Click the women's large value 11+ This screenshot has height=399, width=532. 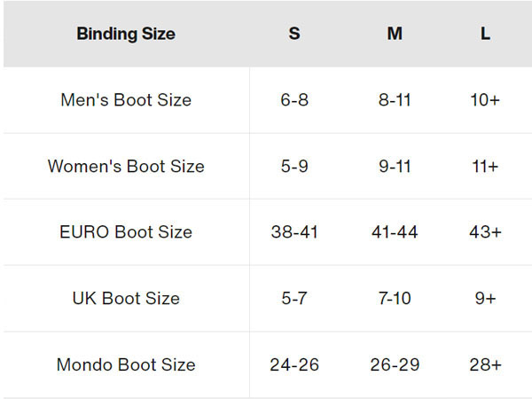[485, 167]
